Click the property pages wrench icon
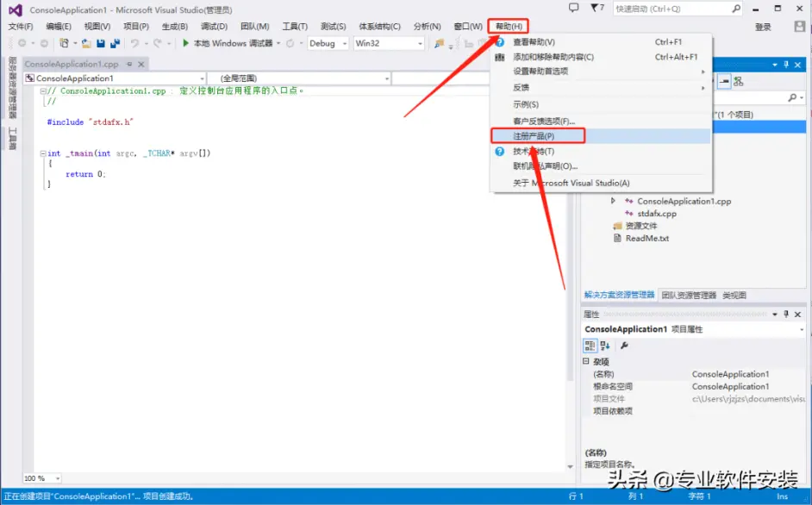Viewport: 812px width, 505px height. [x=625, y=346]
